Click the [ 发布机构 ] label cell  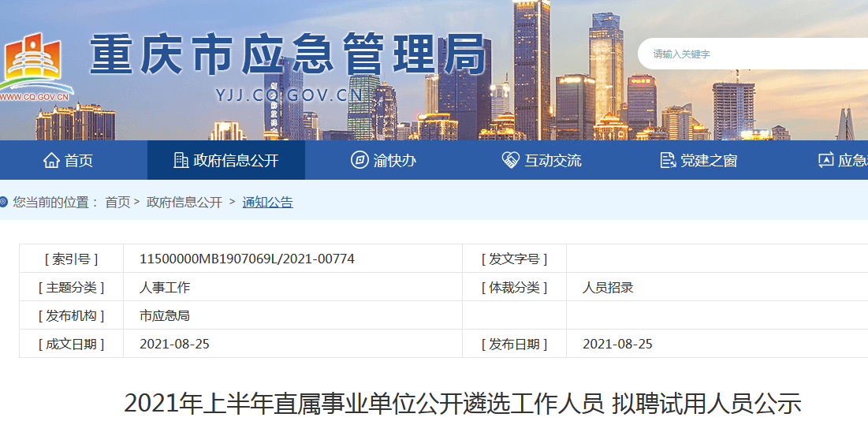pyautogui.click(x=72, y=315)
